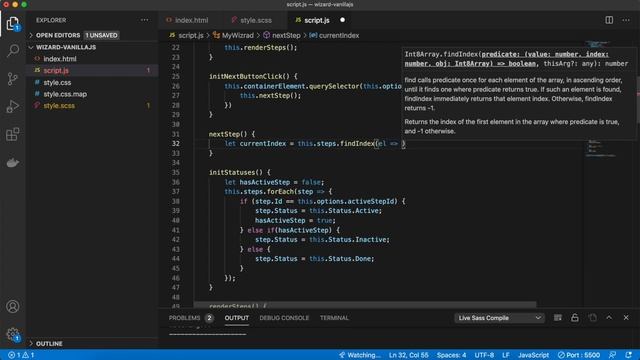The width and height of the screenshot is (640, 360).
Task: Open the Manage gear settings menu
Action: (13, 334)
